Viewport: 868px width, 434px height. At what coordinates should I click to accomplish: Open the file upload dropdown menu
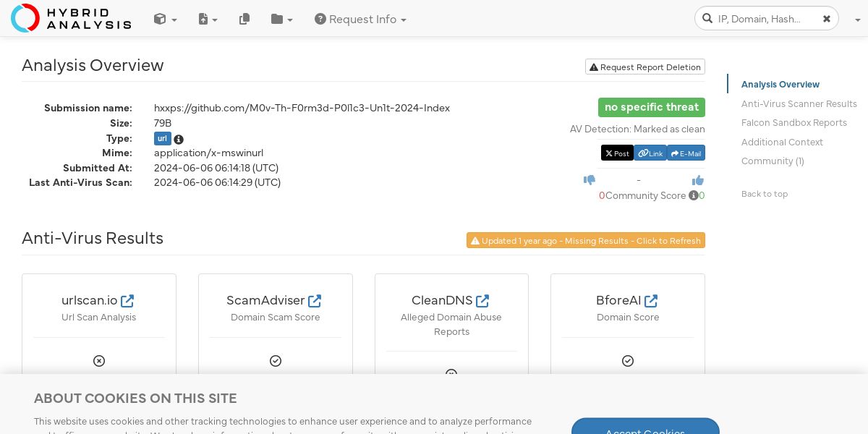pos(208,20)
